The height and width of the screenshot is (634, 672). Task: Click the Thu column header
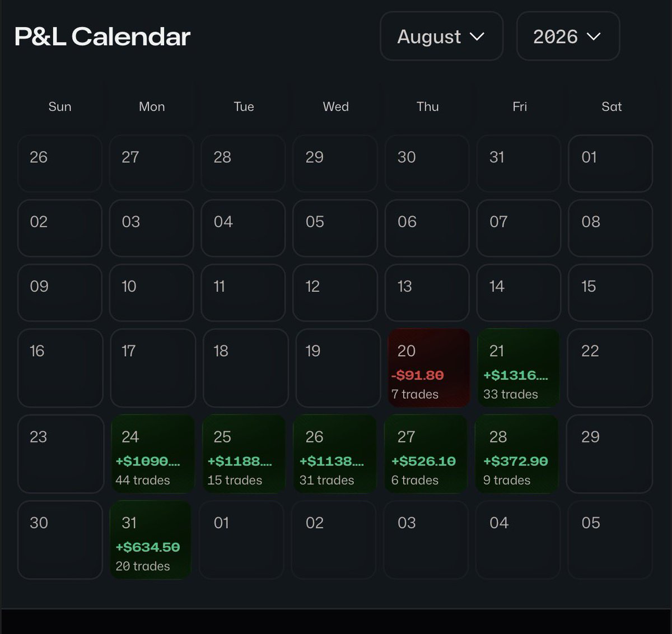[x=427, y=106]
